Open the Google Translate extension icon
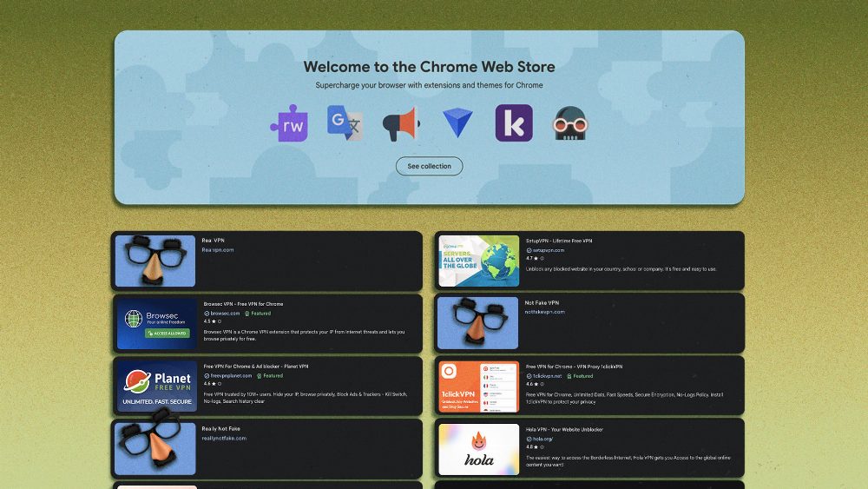 tap(345, 123)
